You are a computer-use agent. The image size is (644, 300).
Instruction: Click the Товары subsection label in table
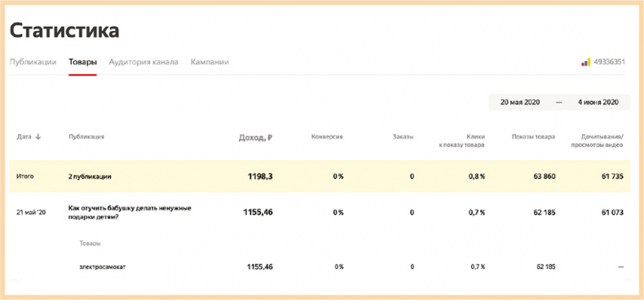coord(90,243)
